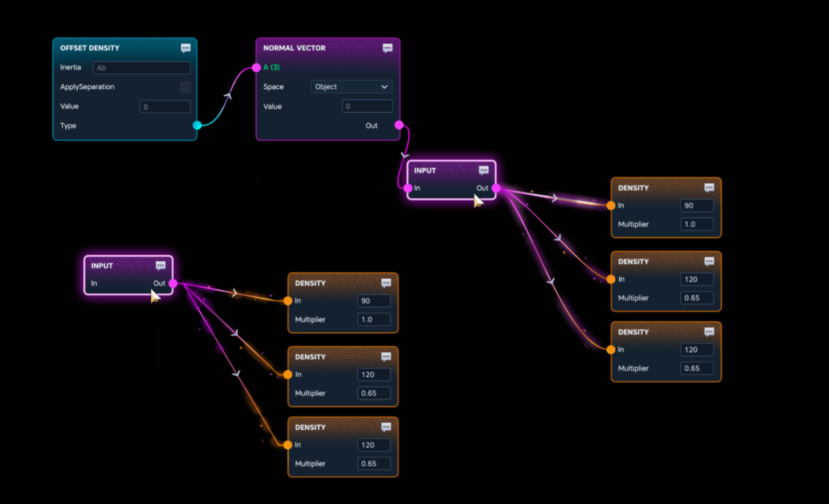This screenshot has height=504, width=829.
Task: Open comment on upper Input node
Action: coord(484,171)
